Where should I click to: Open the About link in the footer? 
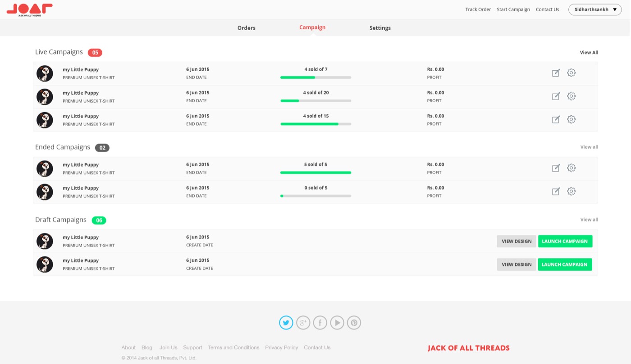click(x=128, y=347)
